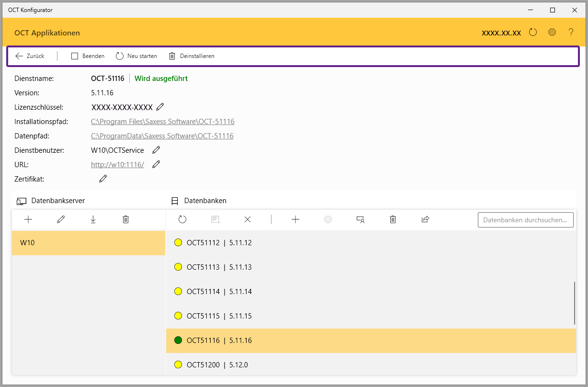Open the Datenpfad folder link

point(162,136)
